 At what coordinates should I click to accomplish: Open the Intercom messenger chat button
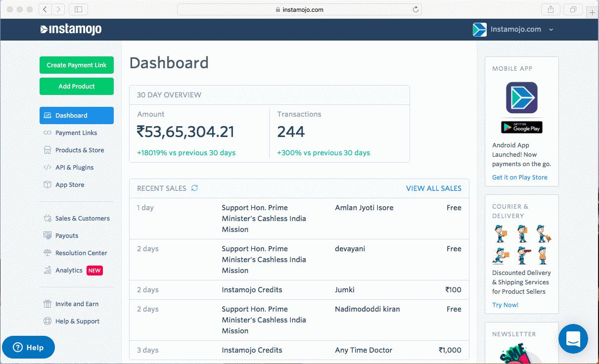[573, 339]
